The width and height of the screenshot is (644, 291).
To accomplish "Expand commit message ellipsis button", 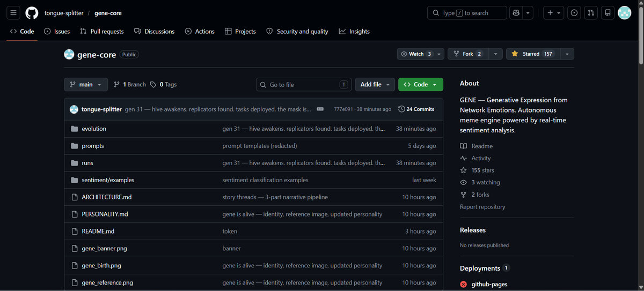I will (320, 109).
